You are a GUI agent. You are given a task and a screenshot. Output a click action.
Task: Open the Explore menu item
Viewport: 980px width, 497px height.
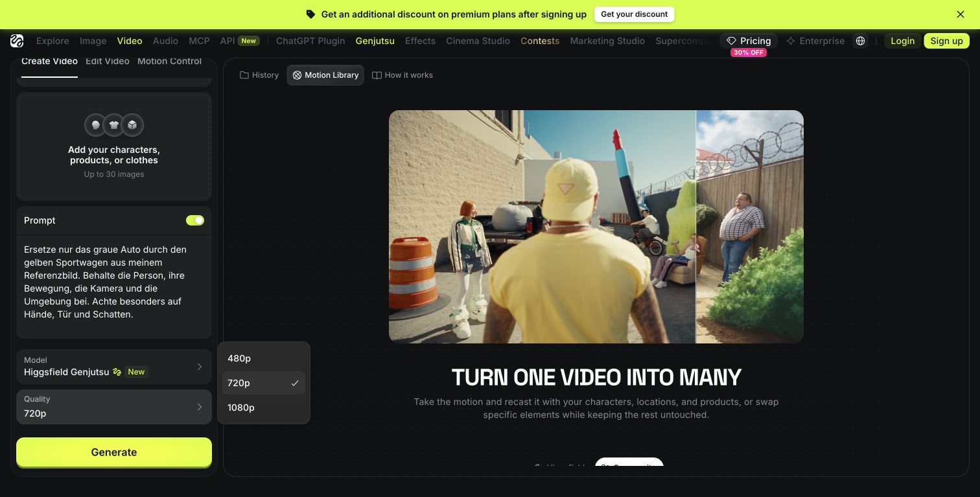52,41
